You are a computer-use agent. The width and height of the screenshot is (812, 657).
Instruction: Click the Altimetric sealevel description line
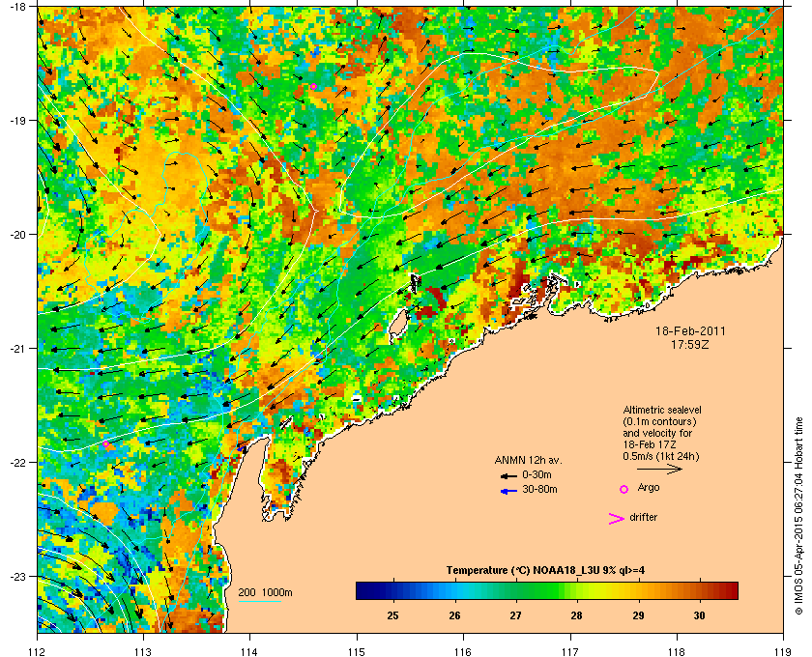(662, 410)
